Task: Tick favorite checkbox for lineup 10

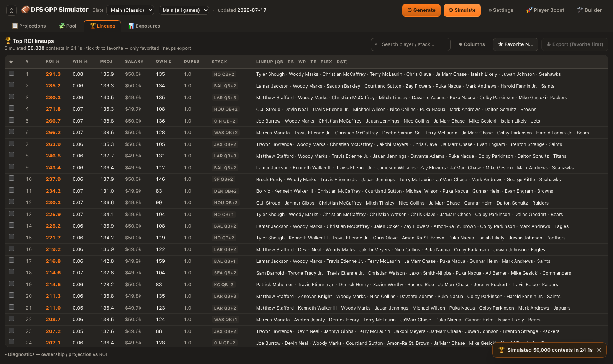Action: click(11, 178)
